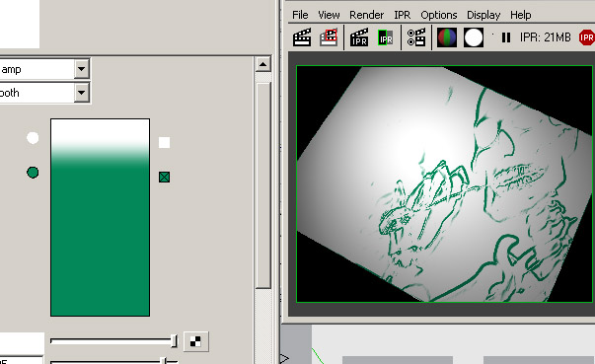595x364 pixels.
Task: Open the Display menu
Action: click(x=483, y=15)
